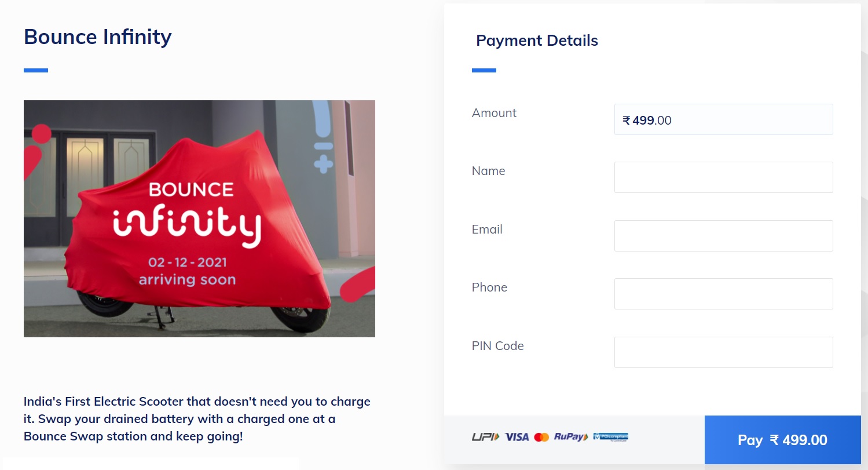This screenshot has width=868, height=470.
Task: Click the PIN Code input box
Action: click(x=723, y=352)
